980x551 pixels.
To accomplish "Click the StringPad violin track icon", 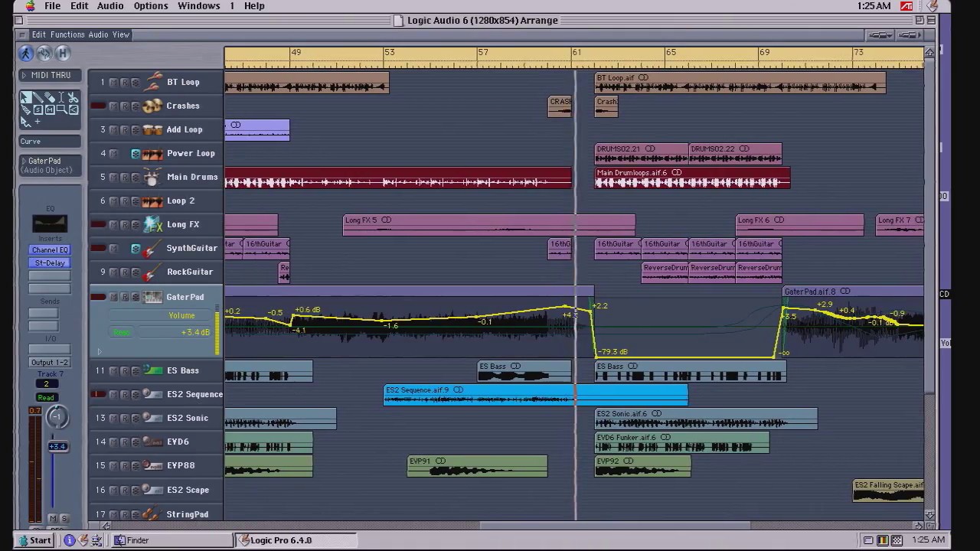I will [153, 514].
